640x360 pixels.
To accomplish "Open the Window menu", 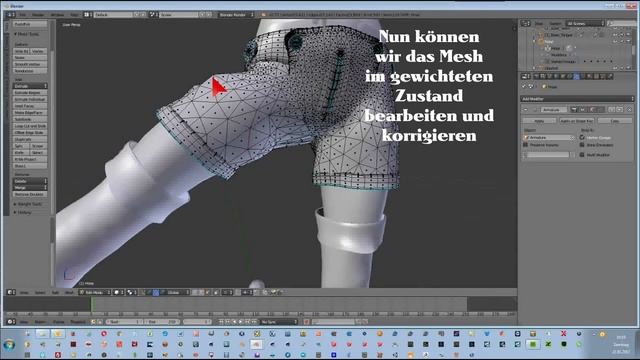I will pyautogui.click(x=58, y=15).
